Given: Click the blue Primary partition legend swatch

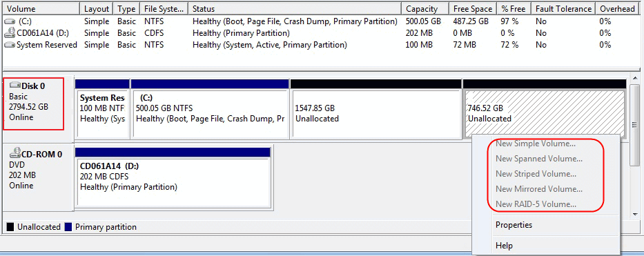Looking at the screenshot, I should (68, 227).
